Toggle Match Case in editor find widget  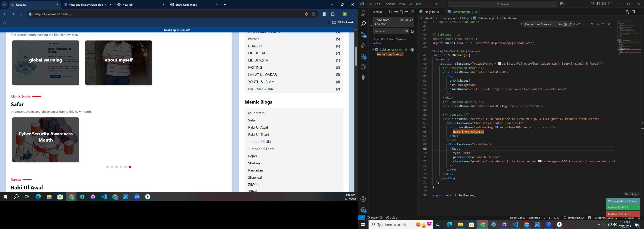coord(560,24)
